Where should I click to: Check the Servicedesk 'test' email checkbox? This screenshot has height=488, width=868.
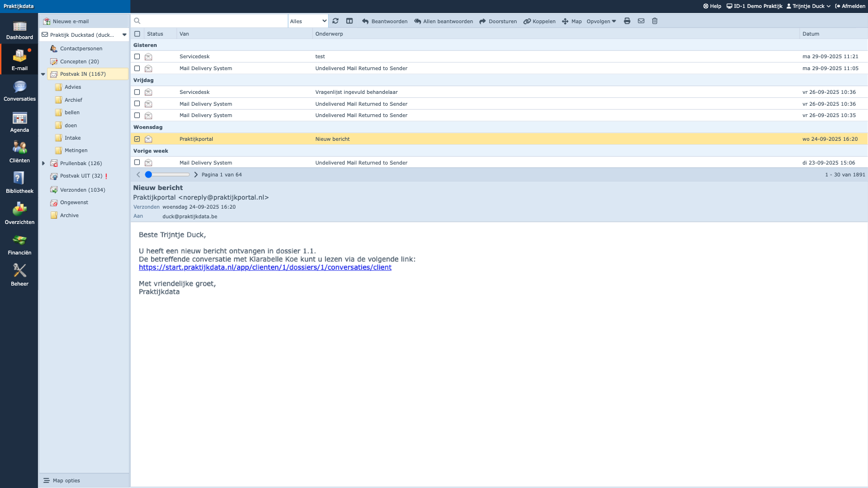(137, 57)
